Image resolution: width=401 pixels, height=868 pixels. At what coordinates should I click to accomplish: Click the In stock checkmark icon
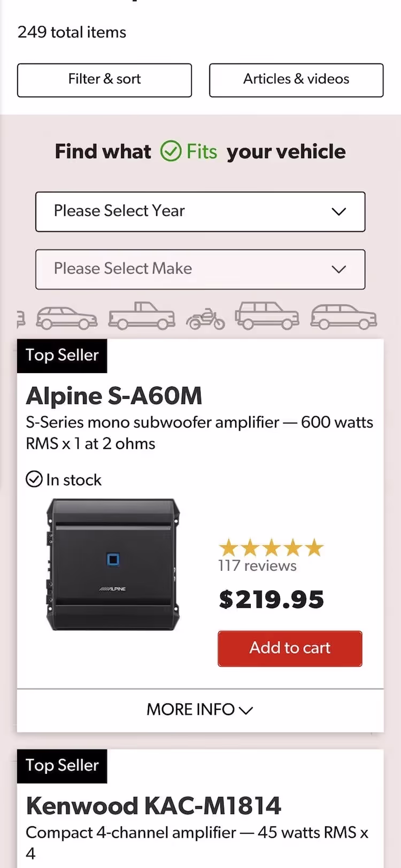pyautogui.click(x=34, y=479)
